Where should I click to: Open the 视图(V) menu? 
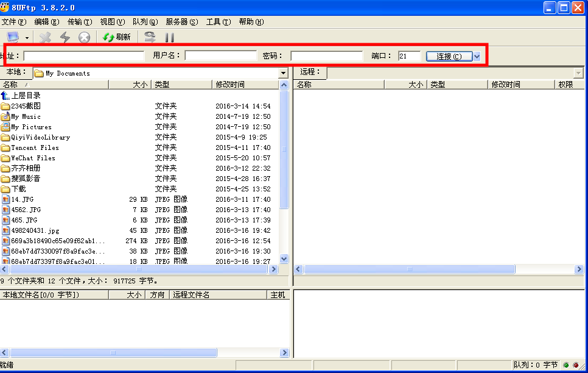point(113,22)
